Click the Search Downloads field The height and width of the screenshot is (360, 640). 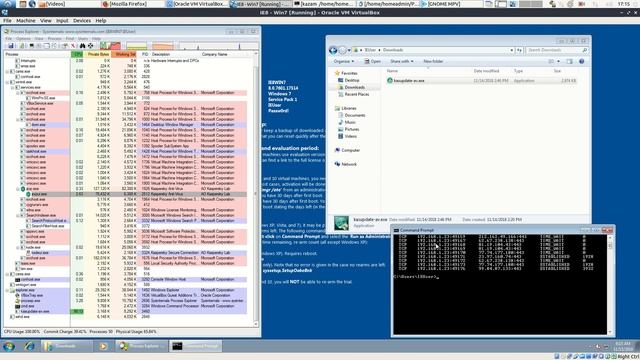pyautogui.click(x=557, y=50)
